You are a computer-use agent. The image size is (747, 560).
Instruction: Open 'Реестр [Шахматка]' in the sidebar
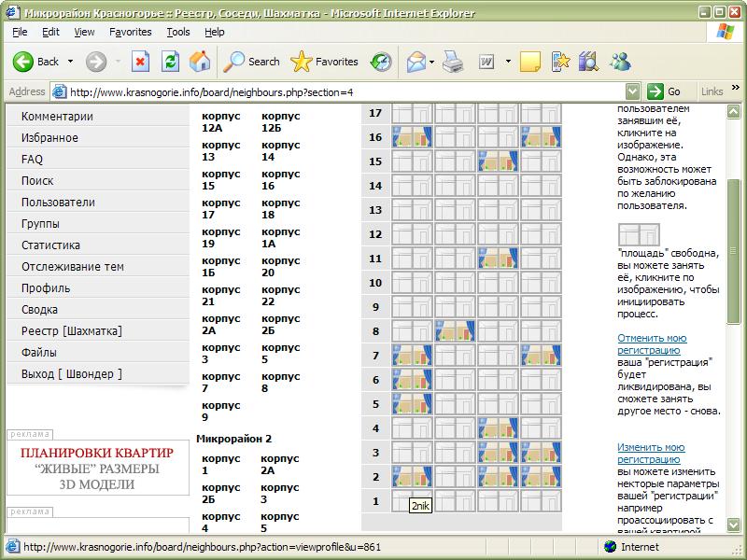(x=98, y=330)
